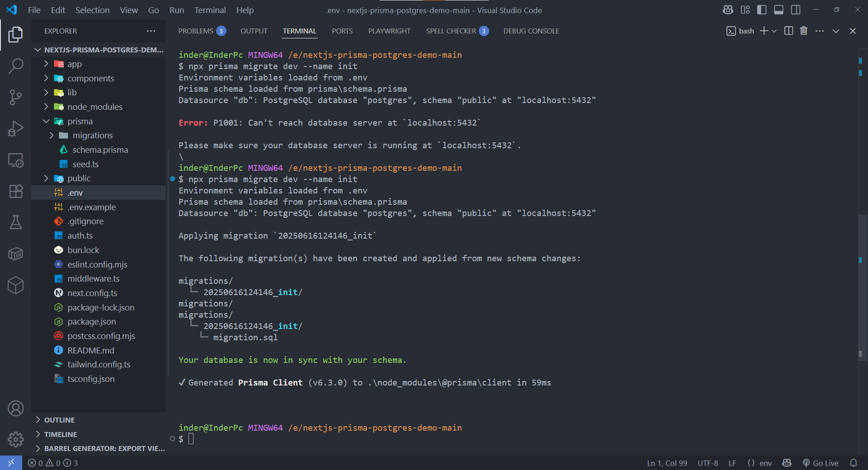868x470 pixels.
Task: Toggle the primary side bar visibility
Action: click(762, 10)
